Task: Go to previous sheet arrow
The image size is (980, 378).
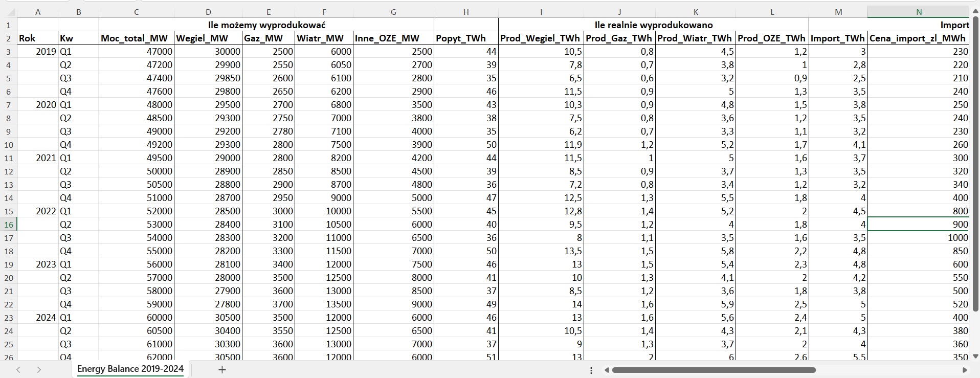Action: pyautogui.click(x=18, y=370)
